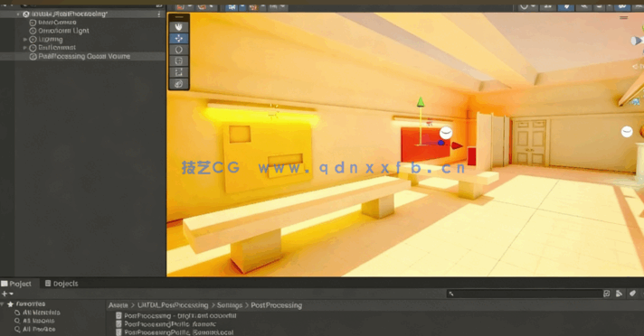Click the orientation overlay menu lines

(x=623, y=18)
